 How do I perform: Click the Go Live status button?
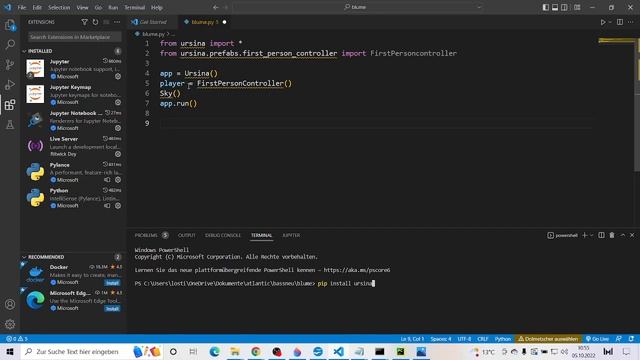pyautogui.click(x=597, y=339)
